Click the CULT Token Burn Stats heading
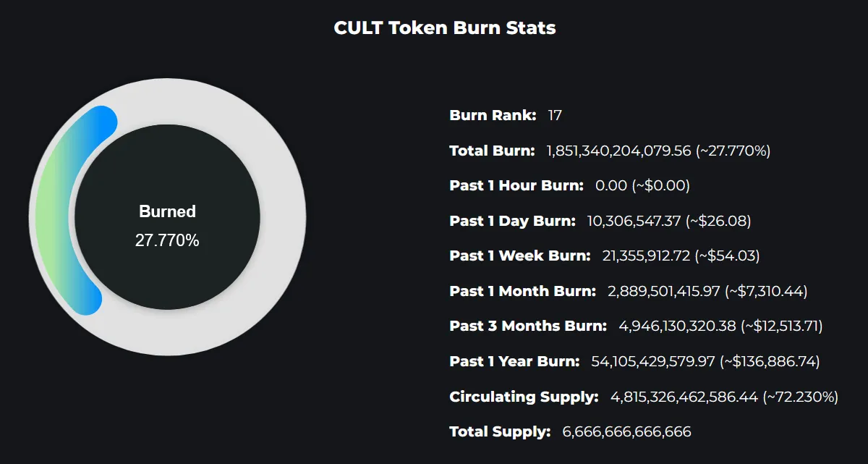The image size is (868, 464). (445, 28)
